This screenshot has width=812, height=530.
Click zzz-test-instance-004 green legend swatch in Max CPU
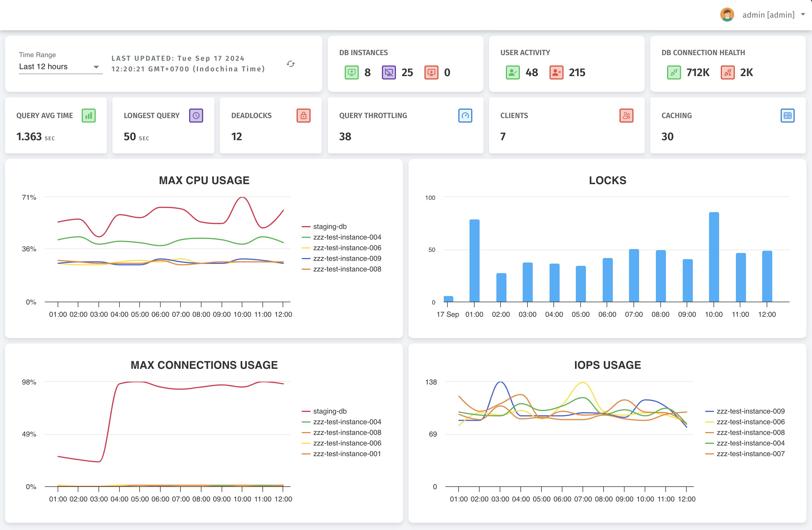point(306,238)
